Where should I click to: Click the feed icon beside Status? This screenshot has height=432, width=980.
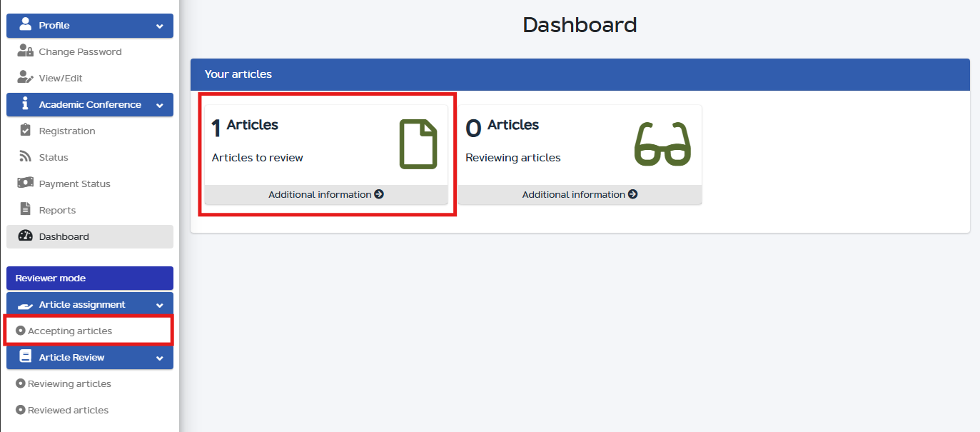[x=26, y=157]
